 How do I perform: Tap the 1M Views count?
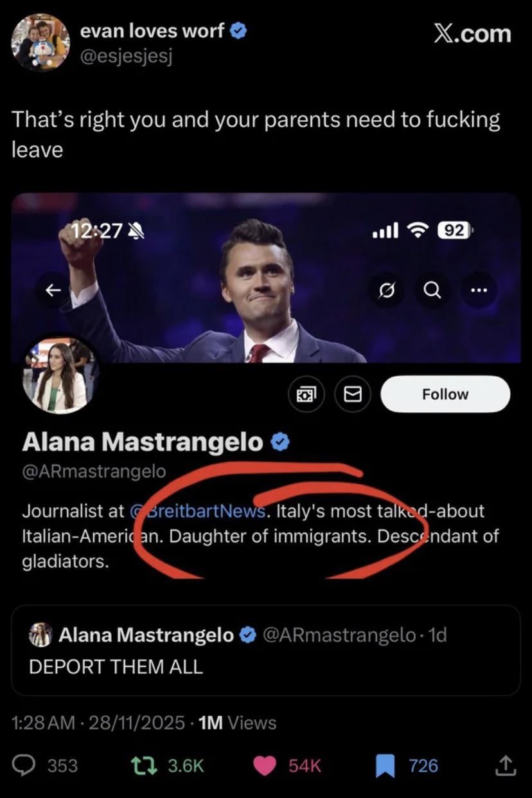pos(238,723)
